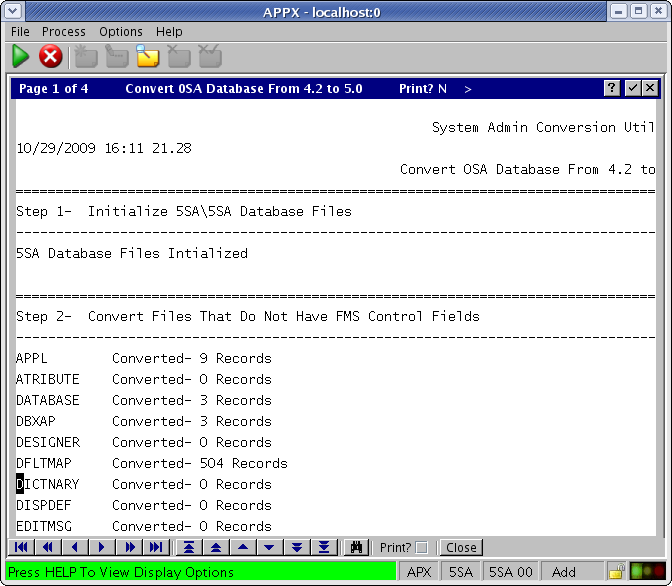The height and width of the screenshot is (586, 672).
Task: Click the lock icon in status bar
Action: coord(618,572)
